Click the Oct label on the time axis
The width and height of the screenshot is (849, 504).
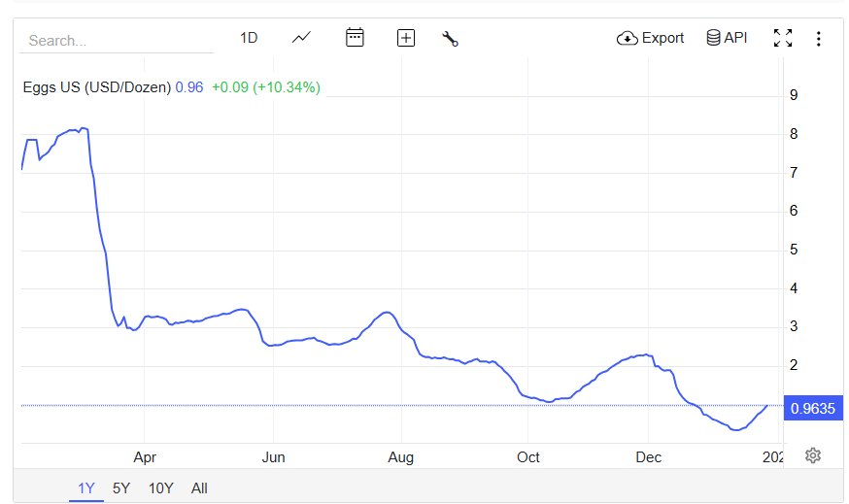coord(527,457)
